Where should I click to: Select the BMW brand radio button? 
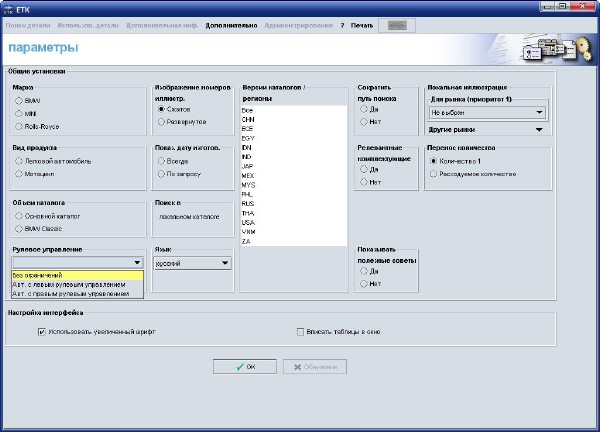[18, 100]
